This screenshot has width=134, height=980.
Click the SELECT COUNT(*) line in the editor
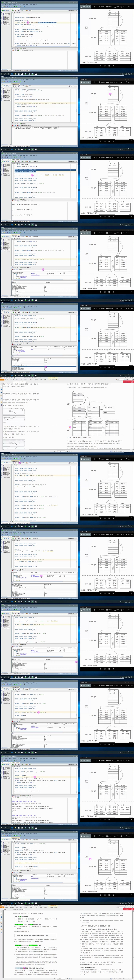[23, 17]
